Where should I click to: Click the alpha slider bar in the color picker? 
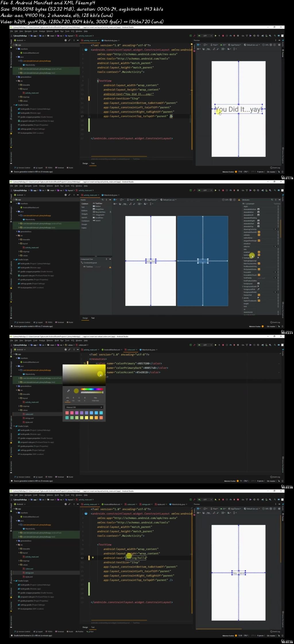click(92, 392)
